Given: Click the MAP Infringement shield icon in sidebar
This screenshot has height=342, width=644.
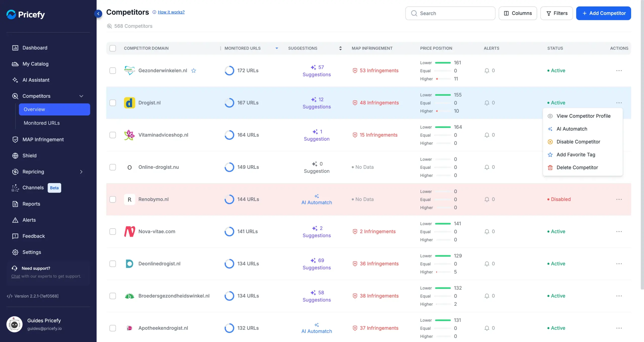Looking at the screenshot, I should pyautogui.click(x=15, y=140).
